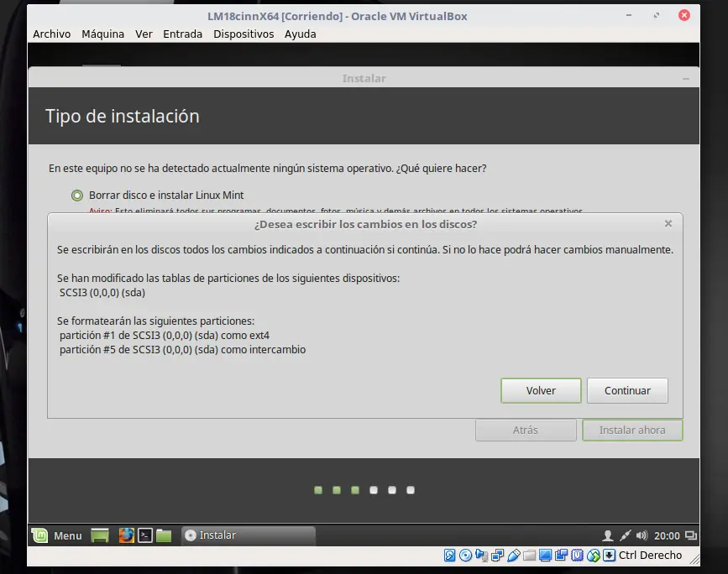The image size is (728, 574).
Task: Click the sound volume tray icon
Action: (642, 536)
